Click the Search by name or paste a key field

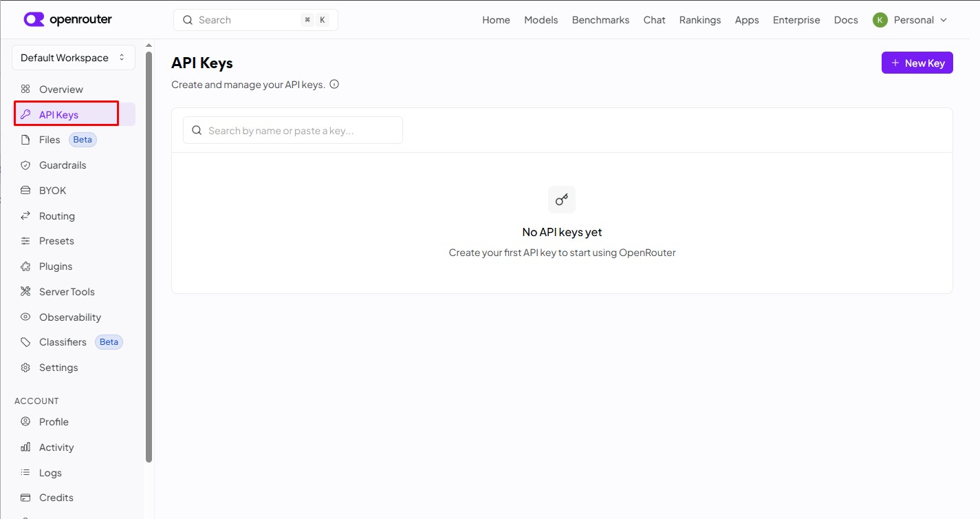[293, 130]
